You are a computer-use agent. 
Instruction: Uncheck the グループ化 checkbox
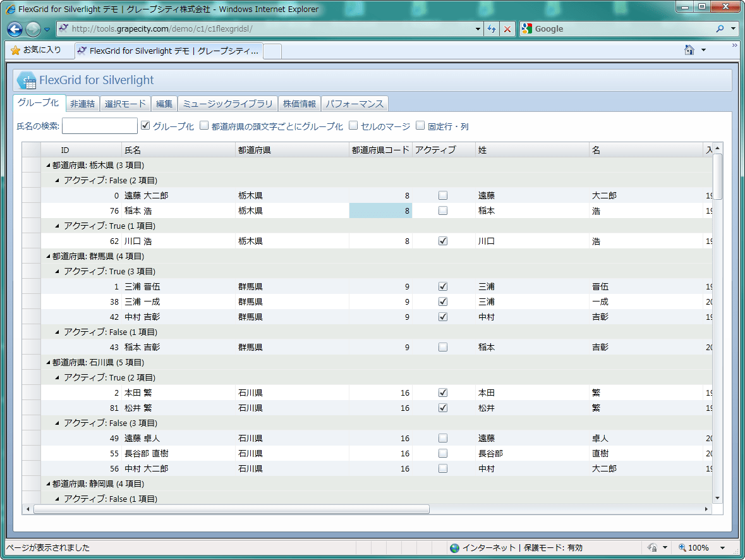145,125
